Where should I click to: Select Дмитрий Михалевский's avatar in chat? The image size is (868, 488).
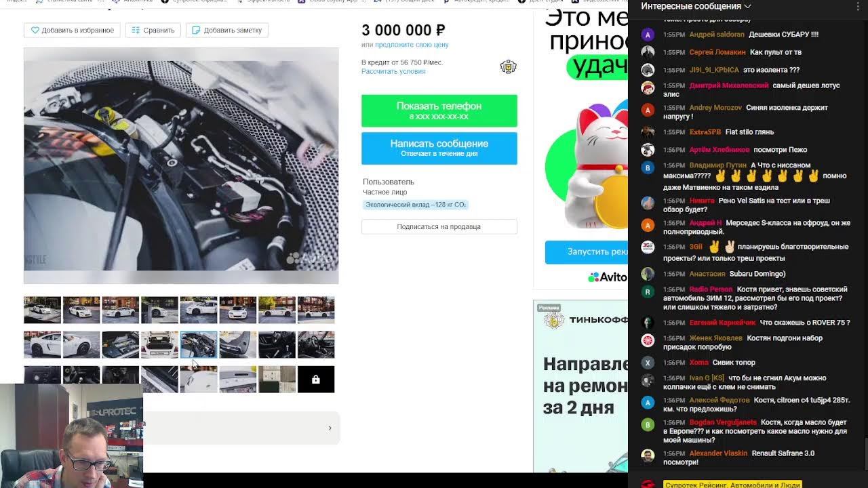pyautogui.click(x=648, y=88)
